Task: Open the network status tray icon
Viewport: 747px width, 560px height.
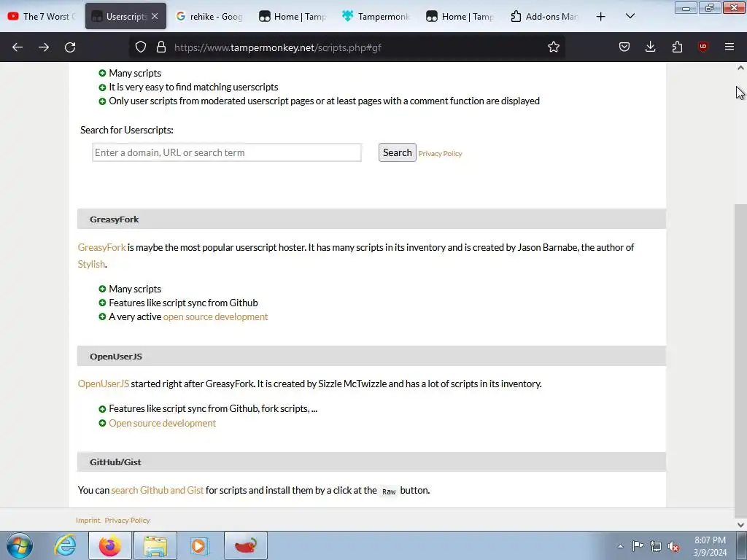Action: (x=656, y=546)
